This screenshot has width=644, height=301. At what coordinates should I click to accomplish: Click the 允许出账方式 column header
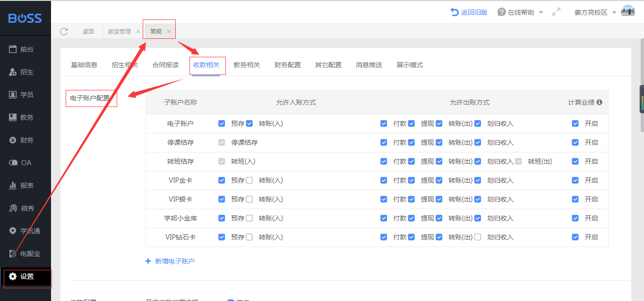pyautogui.click(x=470, y=102)
